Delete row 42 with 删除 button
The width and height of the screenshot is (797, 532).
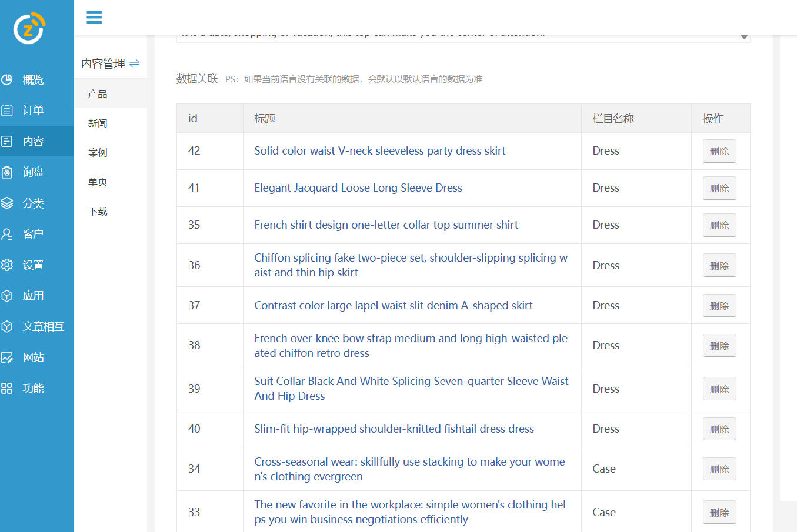(x=719, y=151)
